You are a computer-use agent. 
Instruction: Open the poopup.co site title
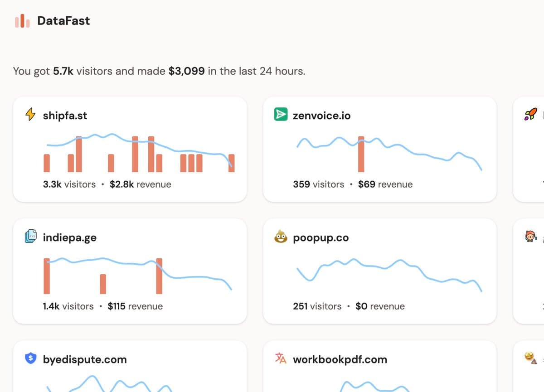point(321,237)
